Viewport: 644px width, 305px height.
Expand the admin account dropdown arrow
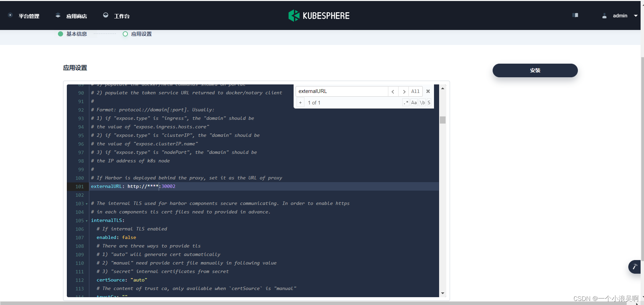636,16
